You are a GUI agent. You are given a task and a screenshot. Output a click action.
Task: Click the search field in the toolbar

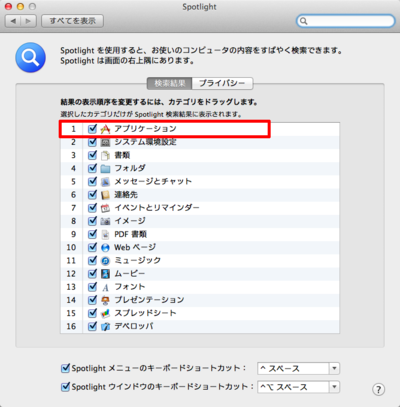point(346,21)
